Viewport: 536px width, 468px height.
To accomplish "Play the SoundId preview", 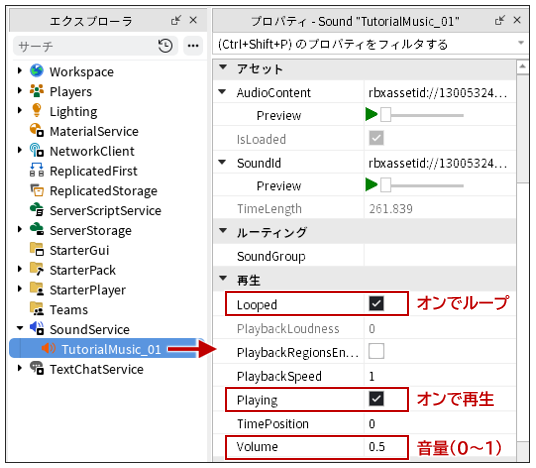I will (371, 185).
